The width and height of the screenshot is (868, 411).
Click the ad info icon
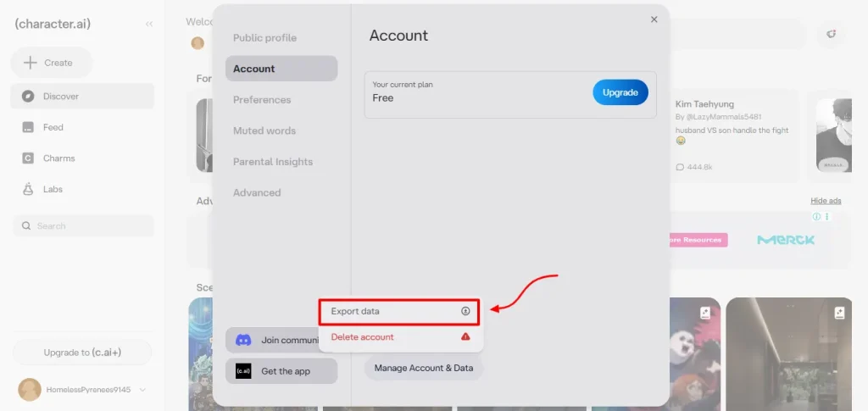point(816,216)
